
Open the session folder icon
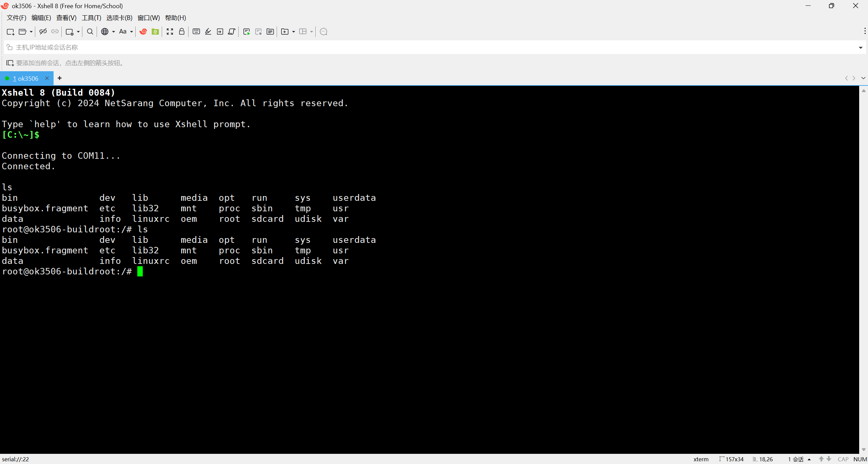(x=22, y=32)
